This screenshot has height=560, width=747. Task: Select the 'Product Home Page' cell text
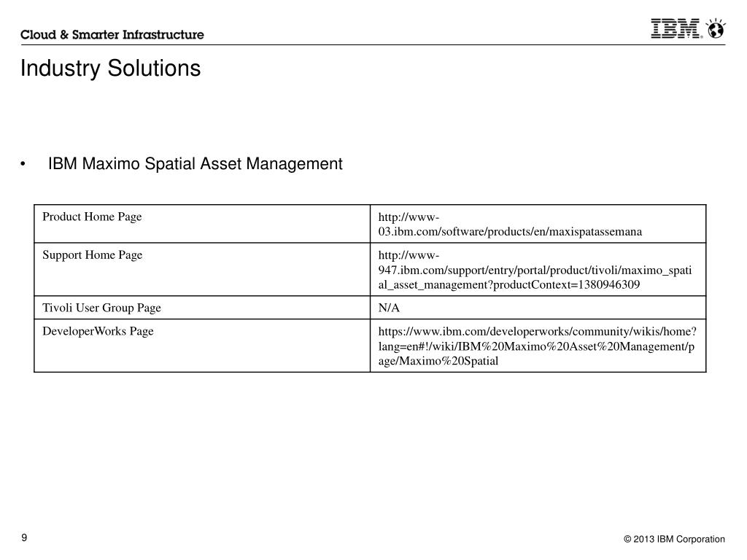pyautogui.click(x=92, y=217)
